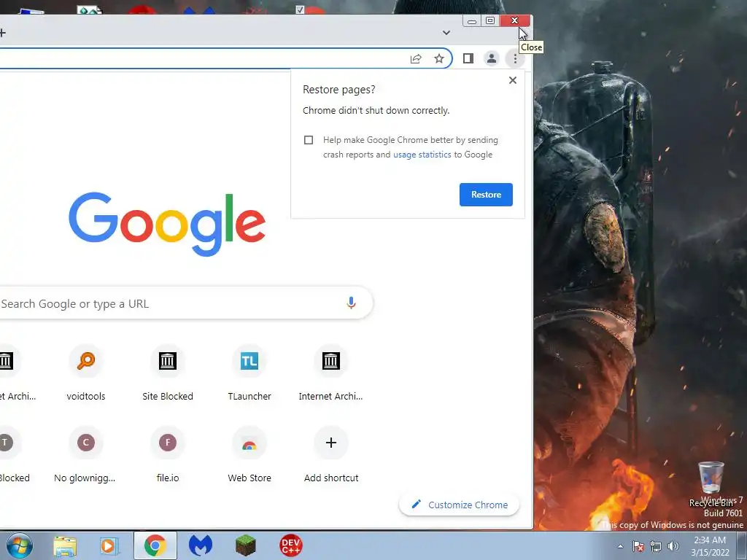747x560 pixels.
Task: Open the Web Store shortcut
Action: (249, 455)
